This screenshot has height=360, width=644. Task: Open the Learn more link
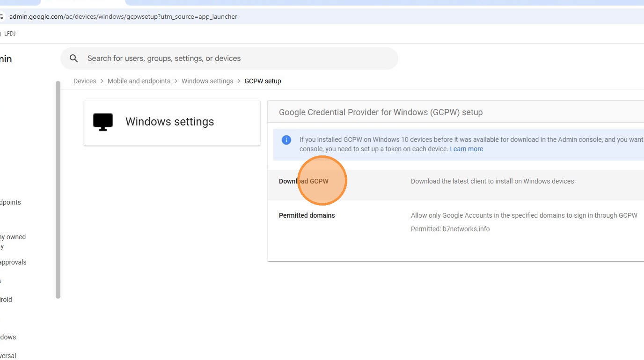(467, 149)
